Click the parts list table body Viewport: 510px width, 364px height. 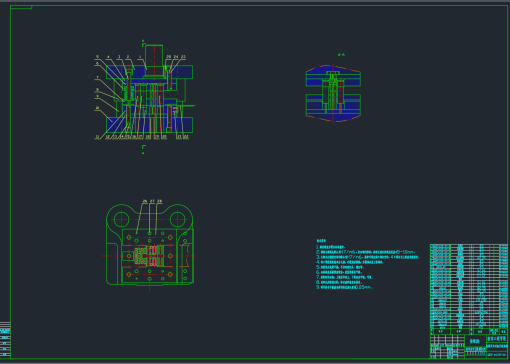pos(469,286)
